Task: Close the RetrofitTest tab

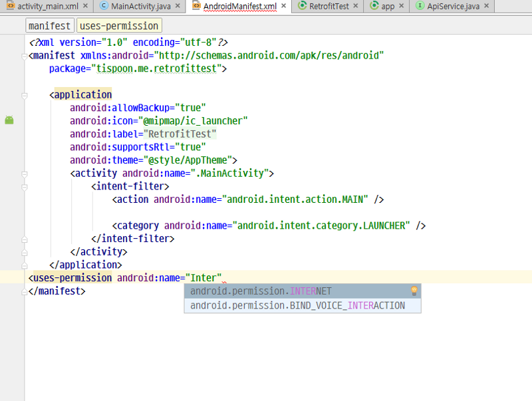Action: [x=356, y=6]
